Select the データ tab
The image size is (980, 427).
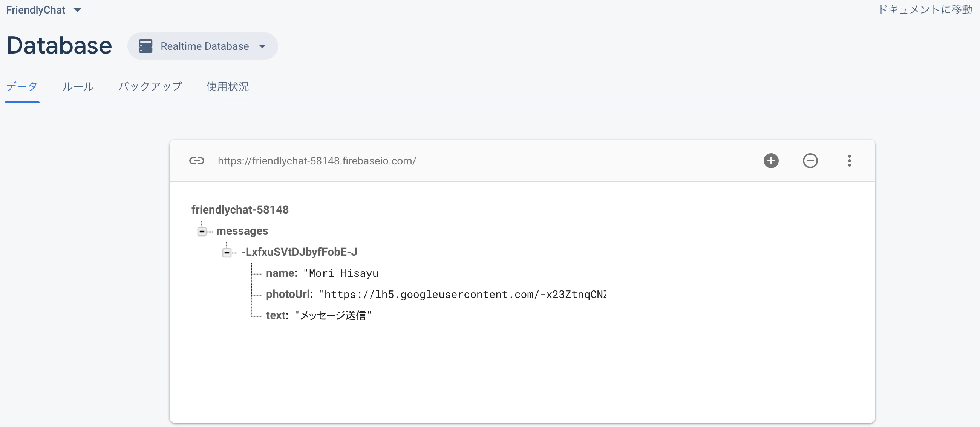pos(22,86)
